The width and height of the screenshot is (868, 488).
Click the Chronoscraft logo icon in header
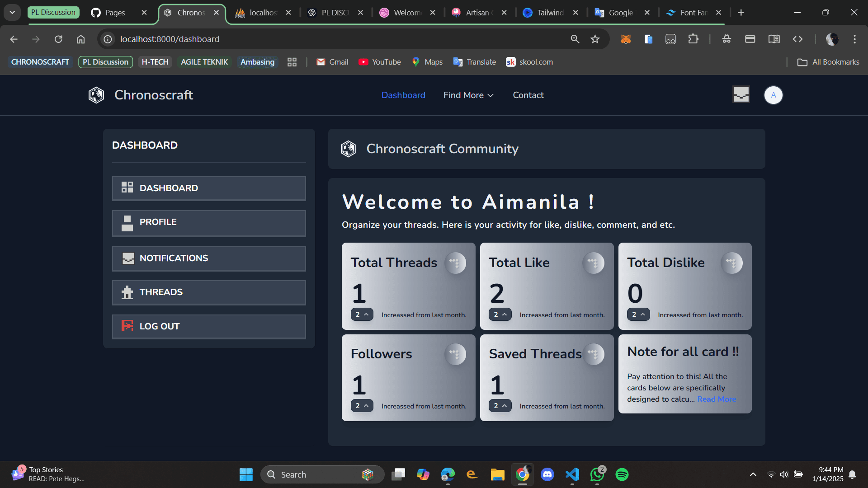pyautogui.click(x=96, y=95)
